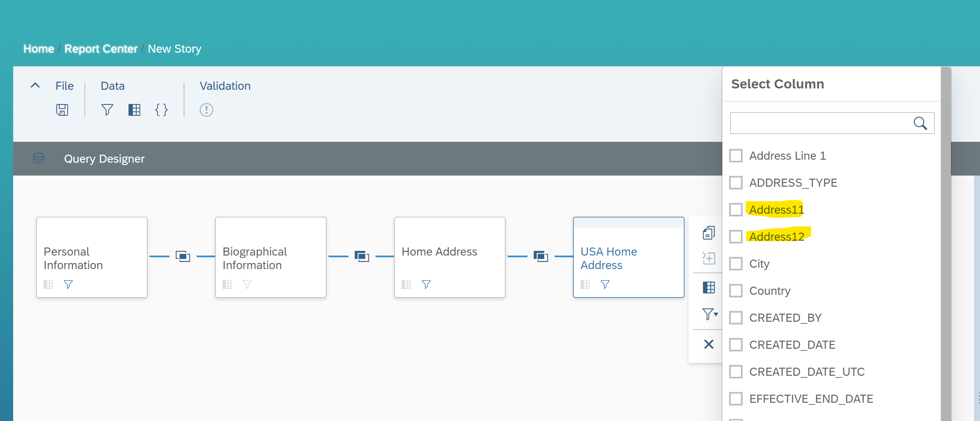The height and width of the screenshot is (421, 980).
Task: Select the Biographical Information table card
Action: click(x=271, y=257)
